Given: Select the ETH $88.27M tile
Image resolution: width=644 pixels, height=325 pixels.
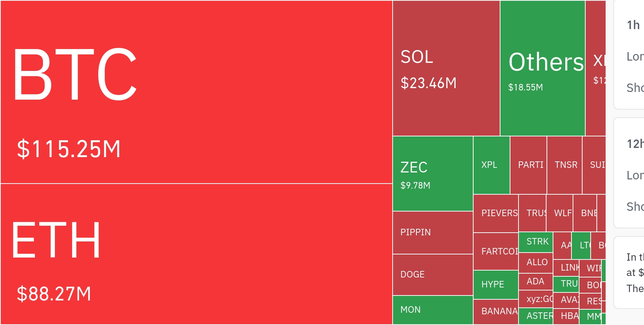Looking at the screenshot, I should 196,254.
